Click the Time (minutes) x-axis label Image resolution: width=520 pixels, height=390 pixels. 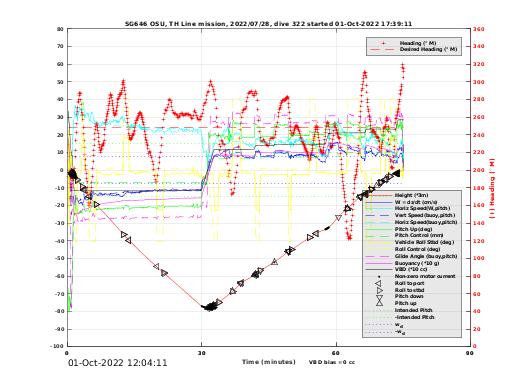pyautogui.click(x=269, y=362)
